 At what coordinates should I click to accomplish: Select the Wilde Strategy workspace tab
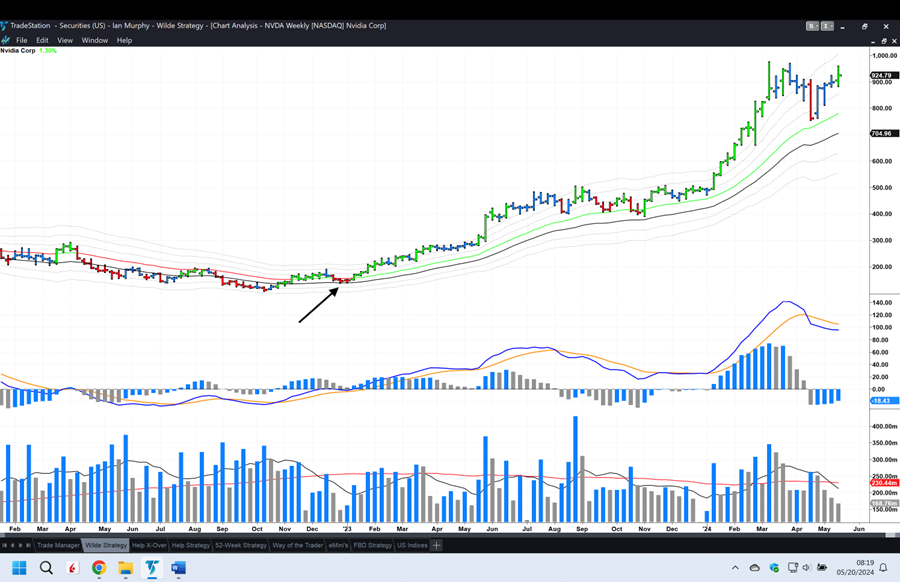pyautogui.click(x=106, y=545)
